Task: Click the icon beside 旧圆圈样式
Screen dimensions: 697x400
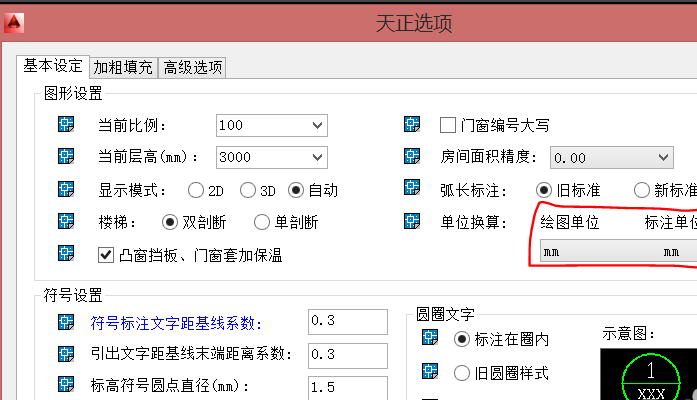Action: tap(429, 371)
